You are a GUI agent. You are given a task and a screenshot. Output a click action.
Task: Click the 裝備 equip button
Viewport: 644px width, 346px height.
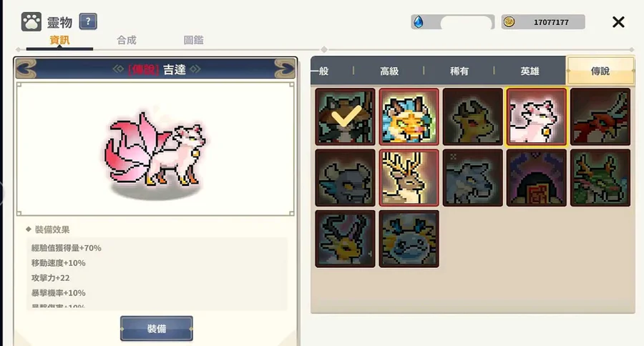pyautogui.click(x=157, y=328)
